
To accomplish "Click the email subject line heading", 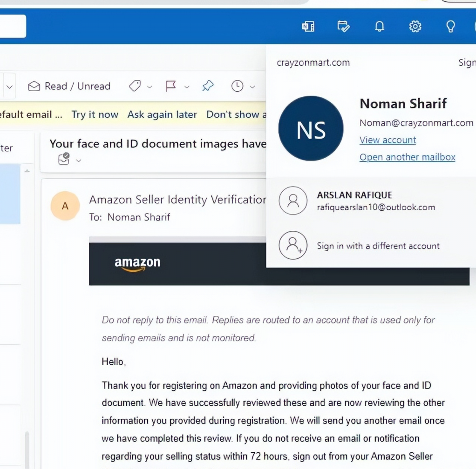I will click(158, 144).
